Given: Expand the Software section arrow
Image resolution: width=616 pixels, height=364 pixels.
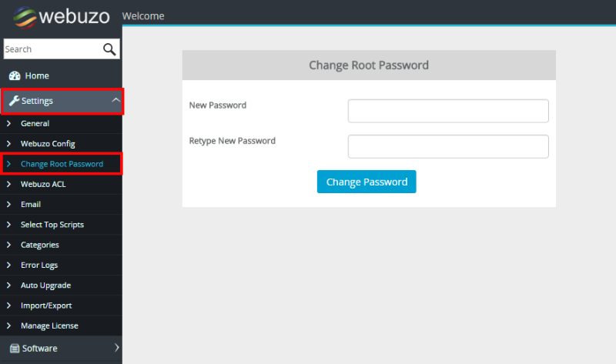Looking at the screenshot, I should [116, 348].
